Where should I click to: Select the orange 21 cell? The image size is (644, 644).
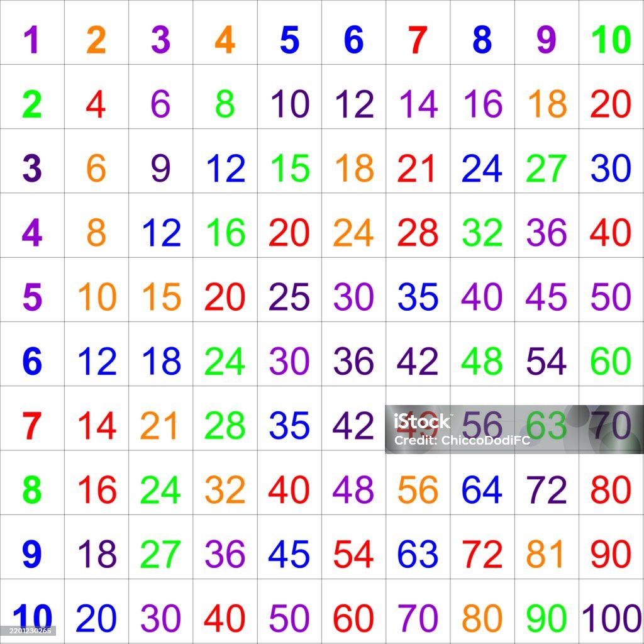[x=158, y=426]
